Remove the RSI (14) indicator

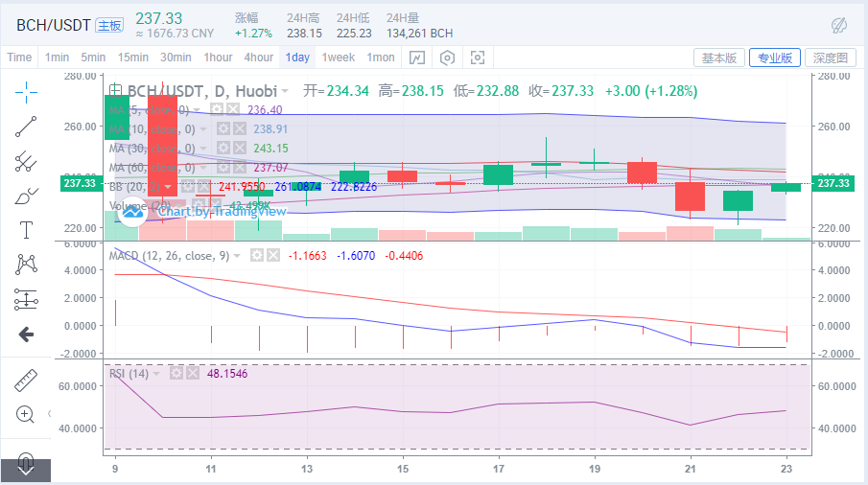coord(192,373)
